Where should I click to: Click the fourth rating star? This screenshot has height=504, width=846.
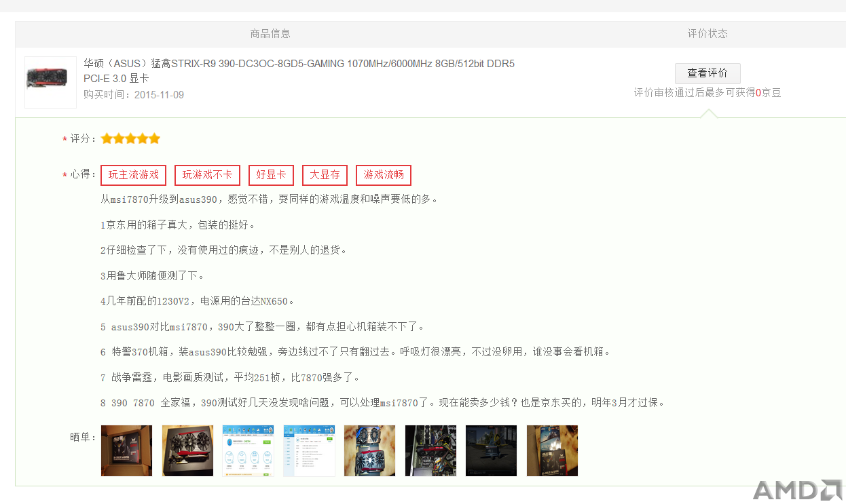pyautogui.click(x=143, y=138)
